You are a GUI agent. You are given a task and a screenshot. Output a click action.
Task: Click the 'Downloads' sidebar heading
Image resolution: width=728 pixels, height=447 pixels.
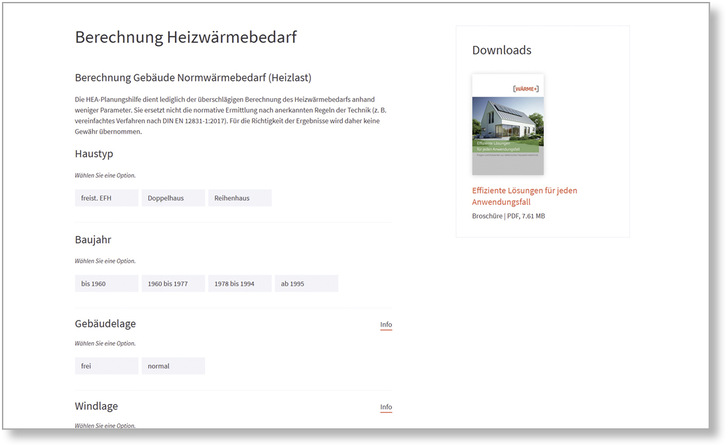point(502,50)
